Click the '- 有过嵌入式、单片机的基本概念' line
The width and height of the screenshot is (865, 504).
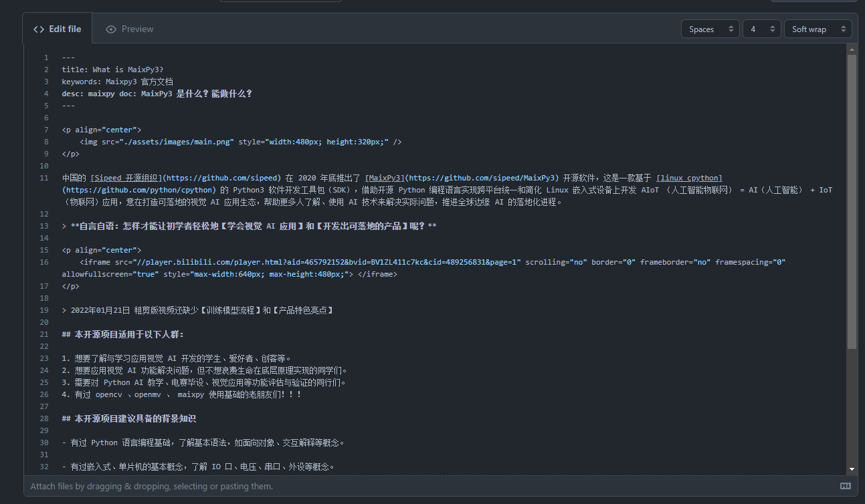click(198, 467)
